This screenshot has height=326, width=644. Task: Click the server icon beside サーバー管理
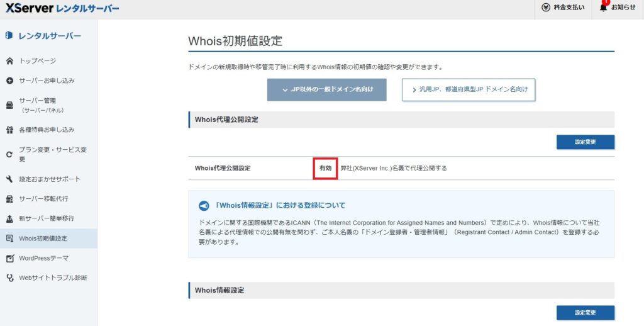tap(9, 104)
